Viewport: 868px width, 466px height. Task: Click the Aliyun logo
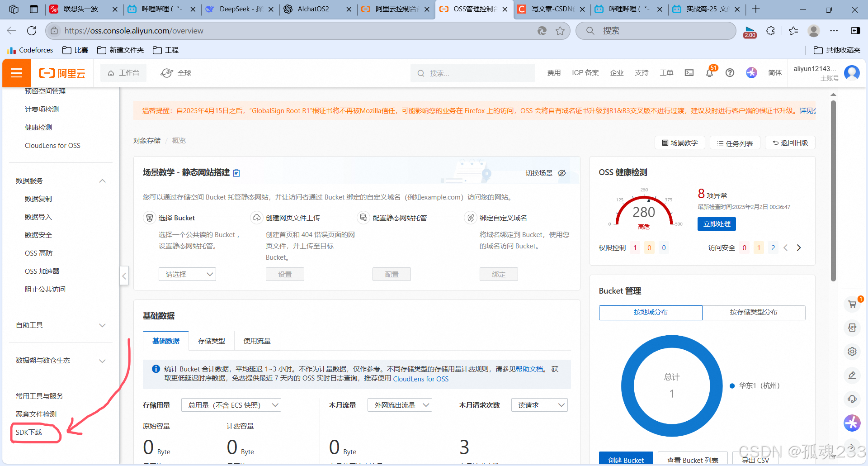[62, 73]
